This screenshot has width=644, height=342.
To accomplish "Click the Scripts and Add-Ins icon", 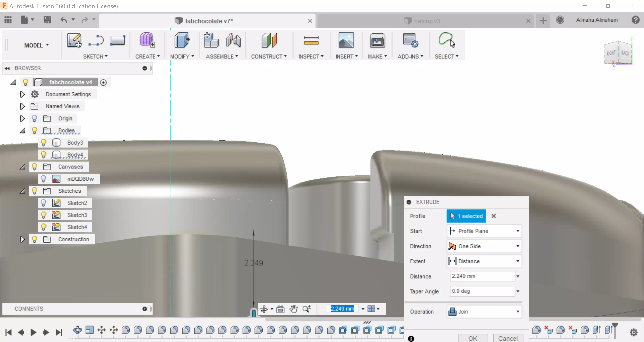I will click(410, 40).
